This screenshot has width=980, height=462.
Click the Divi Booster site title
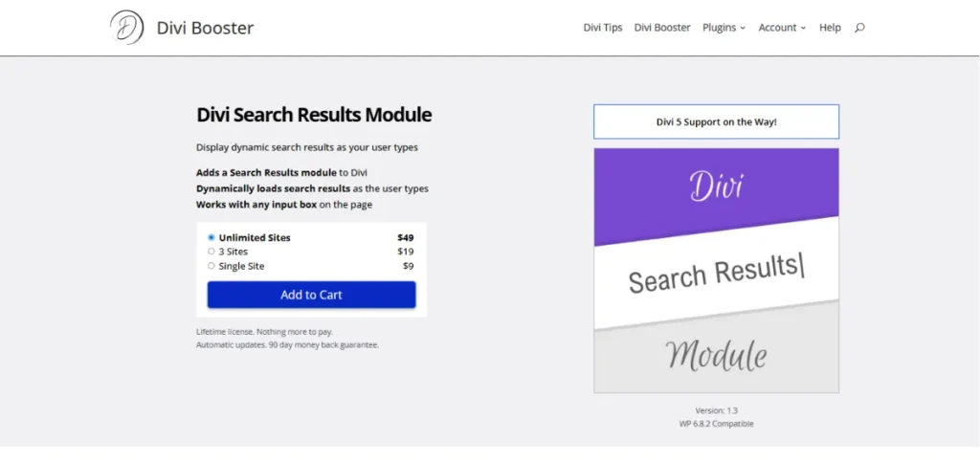205,28
